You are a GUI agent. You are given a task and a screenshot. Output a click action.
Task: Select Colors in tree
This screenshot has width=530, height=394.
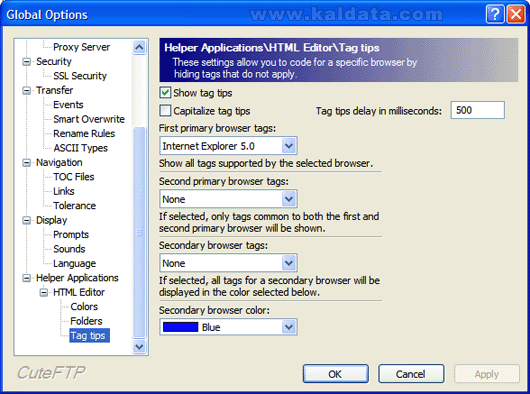click(x=84, y=307)
